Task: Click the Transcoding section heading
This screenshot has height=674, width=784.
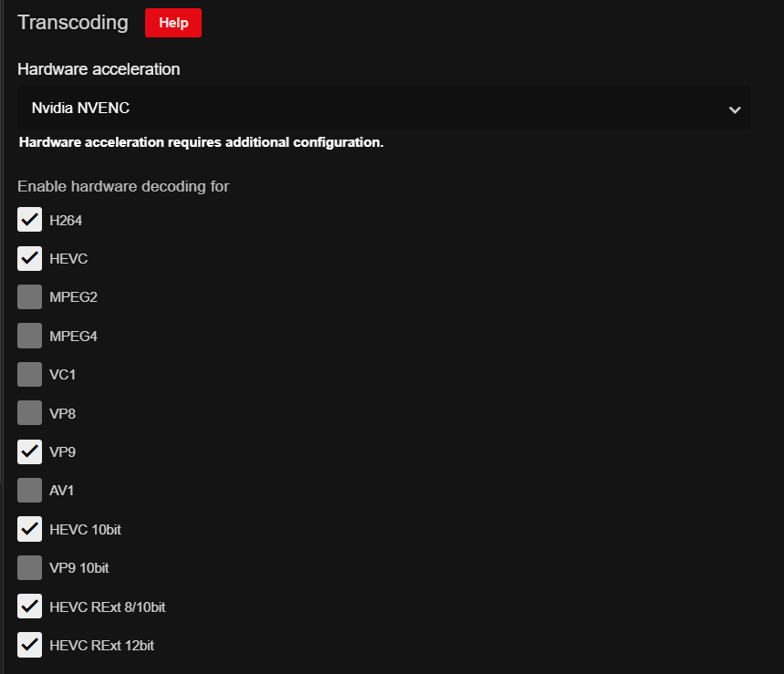Action: [x=73, y=23]
